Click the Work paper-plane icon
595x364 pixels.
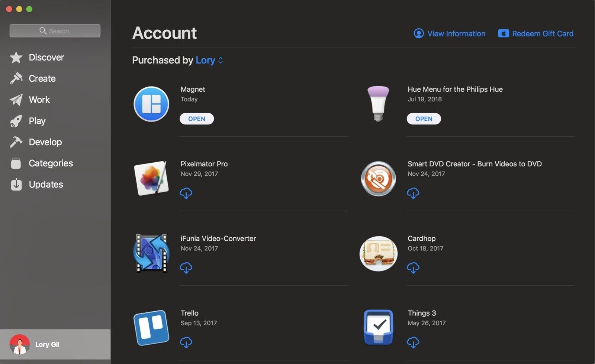point(16,100)
